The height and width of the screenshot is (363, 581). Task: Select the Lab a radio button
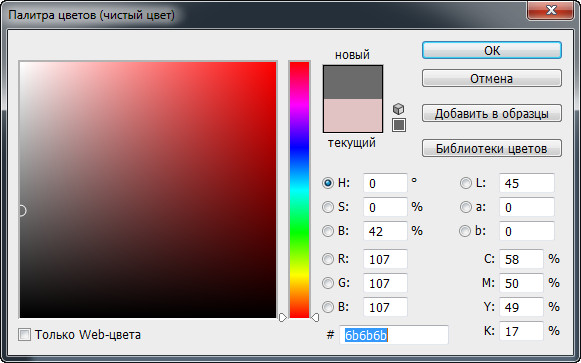click(465, 207)
